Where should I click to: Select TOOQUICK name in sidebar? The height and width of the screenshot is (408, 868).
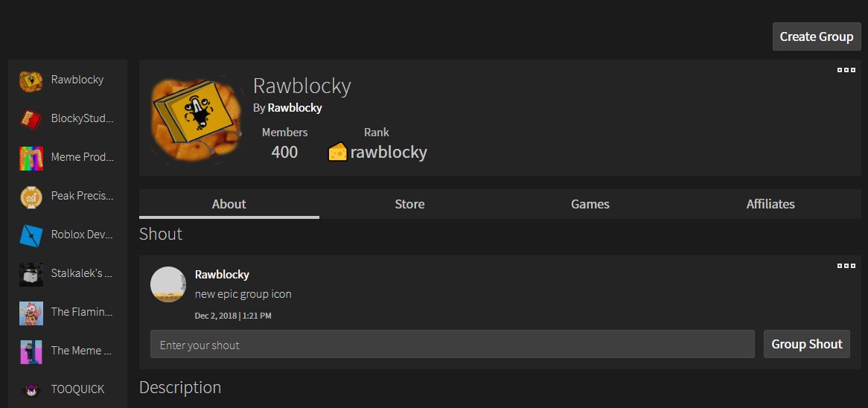[x=77, y=389]
